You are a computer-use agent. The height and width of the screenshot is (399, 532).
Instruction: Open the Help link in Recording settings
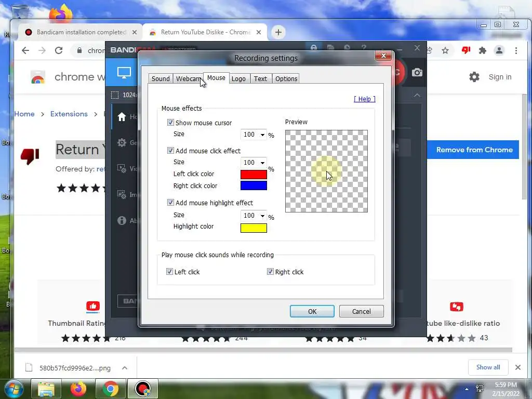364,99
